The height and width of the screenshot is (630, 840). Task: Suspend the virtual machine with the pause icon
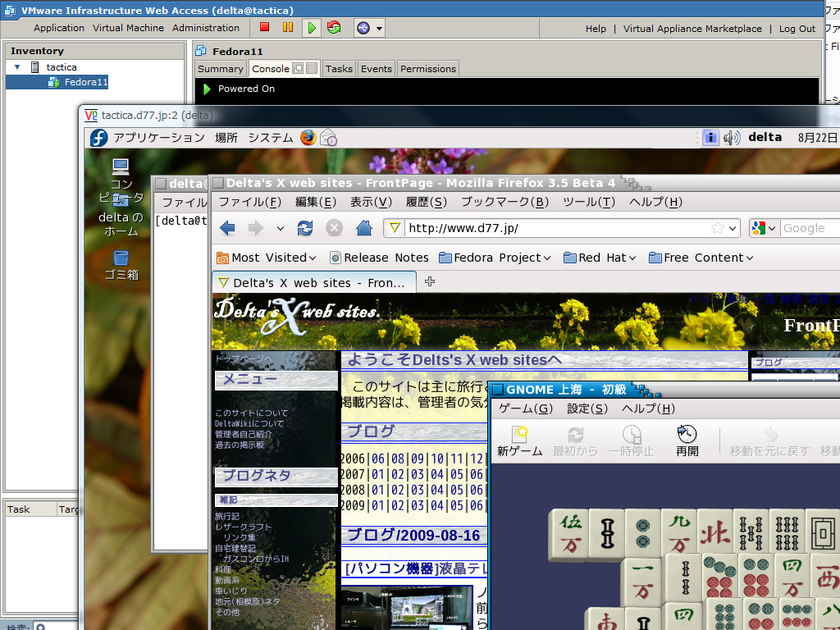287,28
